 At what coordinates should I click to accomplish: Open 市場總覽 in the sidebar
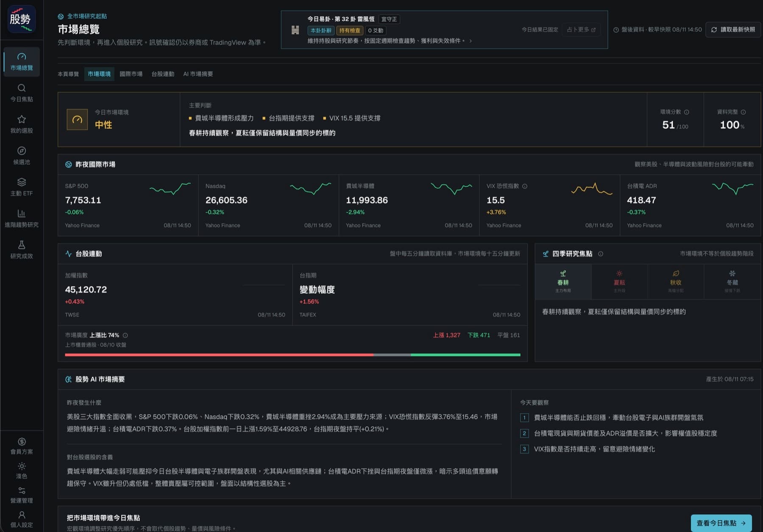click(22, 62)
